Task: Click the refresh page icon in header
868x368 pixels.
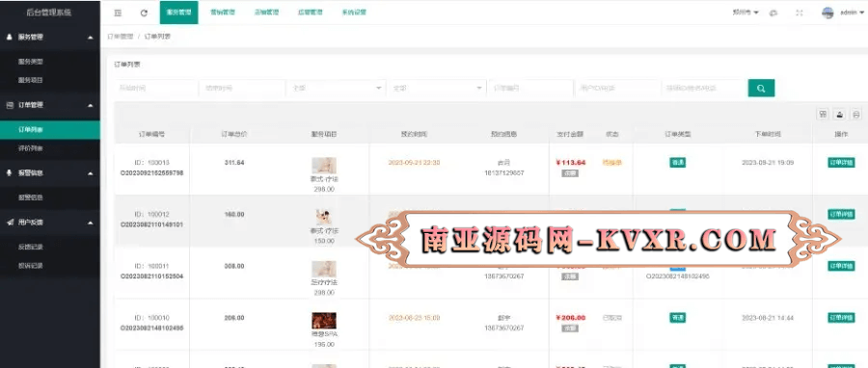Action: (144, 13)
